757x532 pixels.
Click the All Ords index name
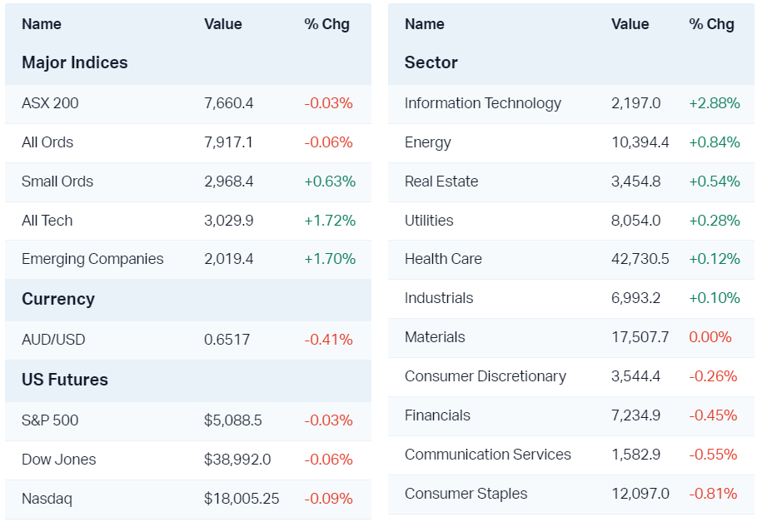47,142
